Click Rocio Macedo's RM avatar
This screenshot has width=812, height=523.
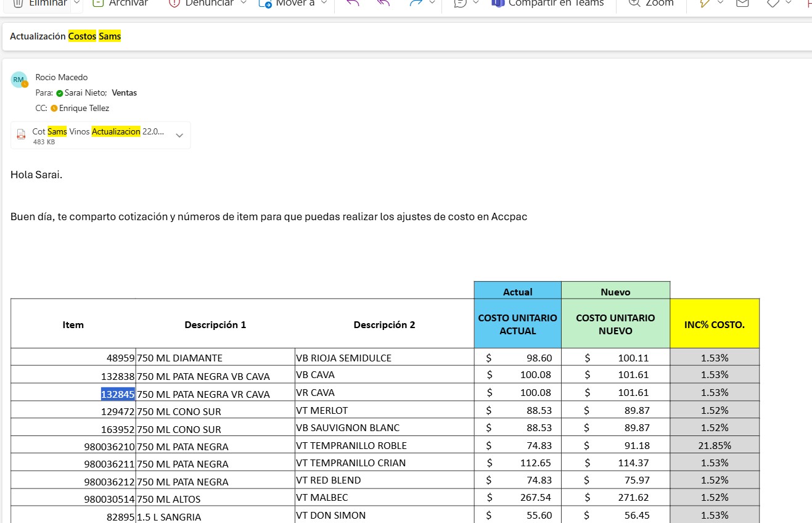pyautogui.click(x=19, y=80)
